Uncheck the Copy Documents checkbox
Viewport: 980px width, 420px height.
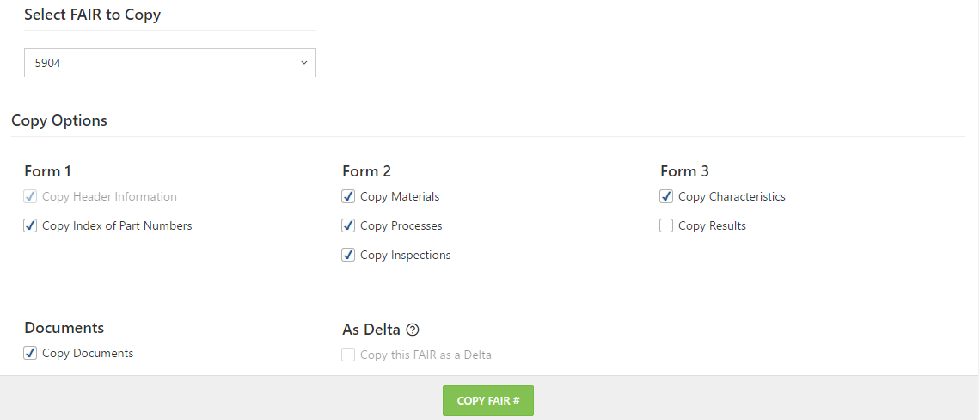pos(30,353)
